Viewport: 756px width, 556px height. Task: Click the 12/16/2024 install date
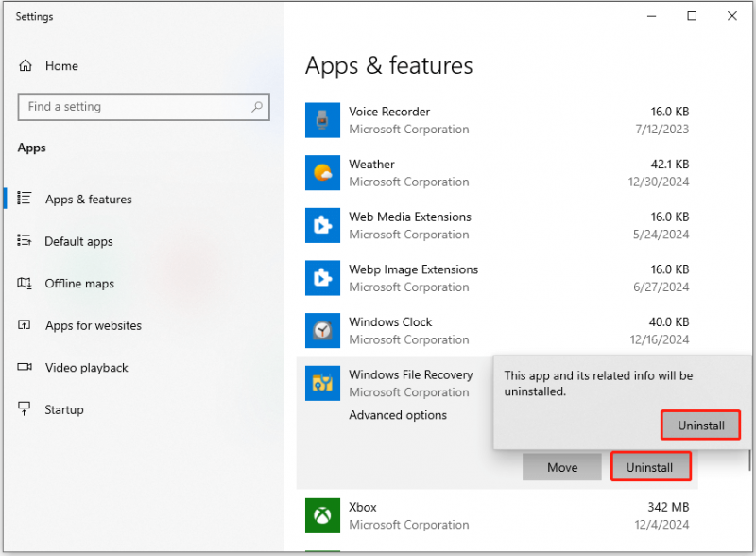(x=660, y=339)
